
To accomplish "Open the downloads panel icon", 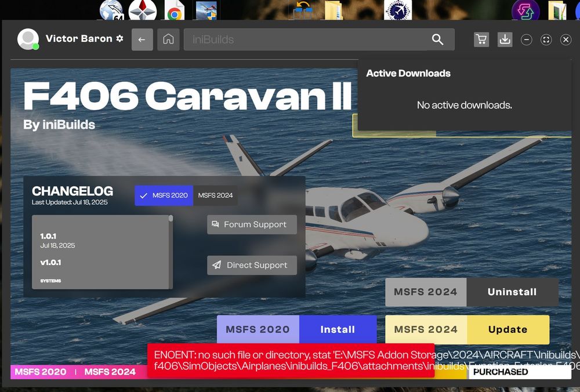I will (505, 39).
